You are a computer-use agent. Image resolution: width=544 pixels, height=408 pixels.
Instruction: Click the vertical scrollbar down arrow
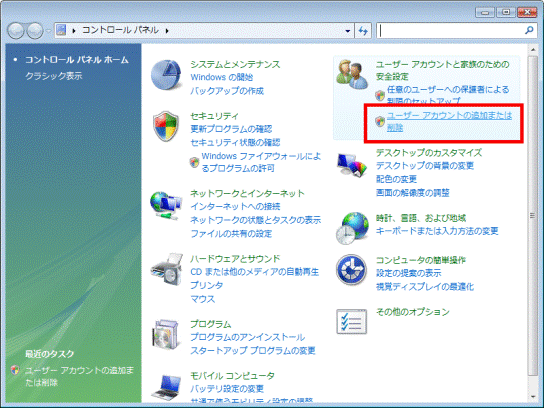[x=533, y=397]
